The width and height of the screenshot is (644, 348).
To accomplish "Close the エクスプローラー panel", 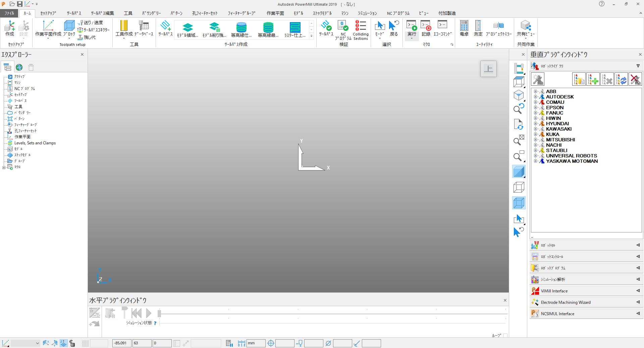I will (x=82, y=54).
